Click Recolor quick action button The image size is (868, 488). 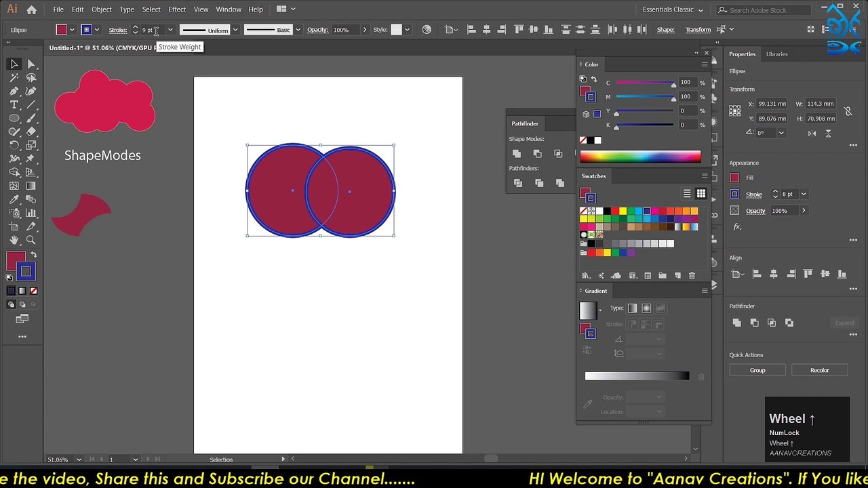coord(819,370)
